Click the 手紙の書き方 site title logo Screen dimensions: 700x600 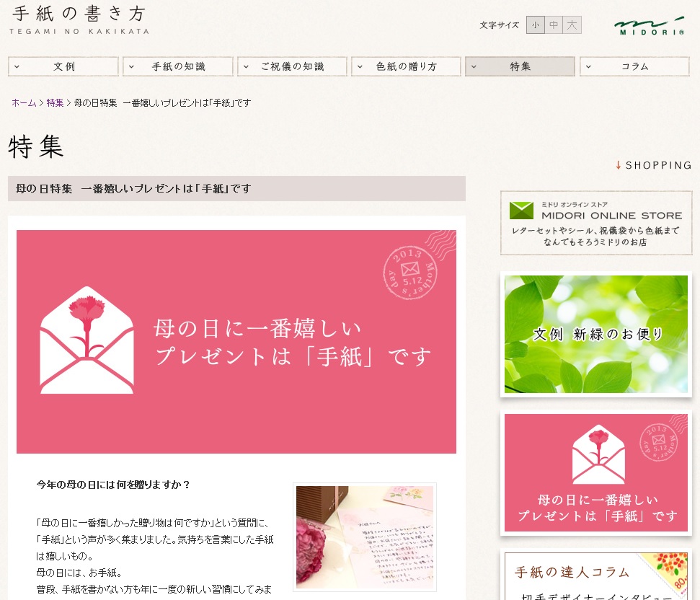click(x=79, y=20)
